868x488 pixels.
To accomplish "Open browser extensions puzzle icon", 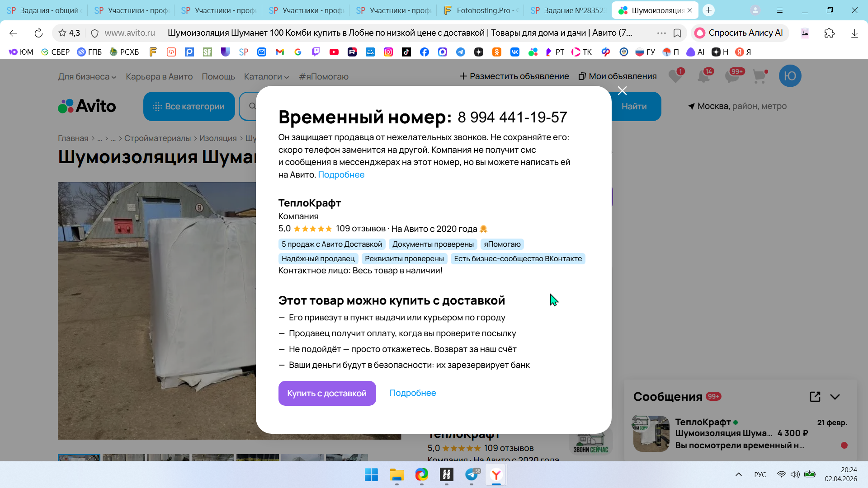I will [829, 33].
